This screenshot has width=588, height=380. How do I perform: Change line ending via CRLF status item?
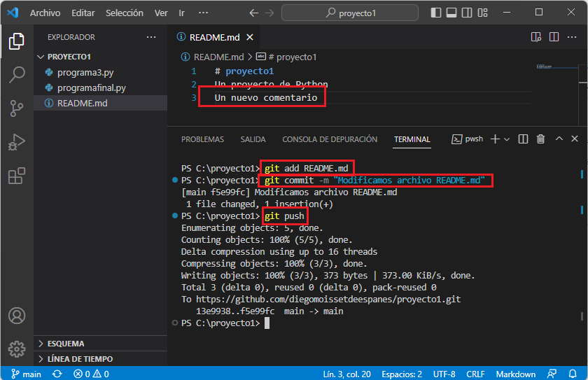click(475, 374)
